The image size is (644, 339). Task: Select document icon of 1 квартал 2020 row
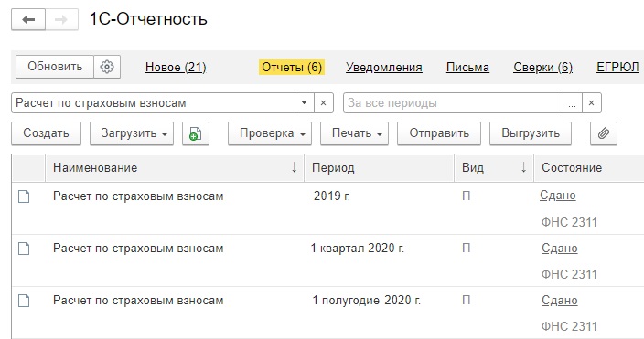coord(24,249)
